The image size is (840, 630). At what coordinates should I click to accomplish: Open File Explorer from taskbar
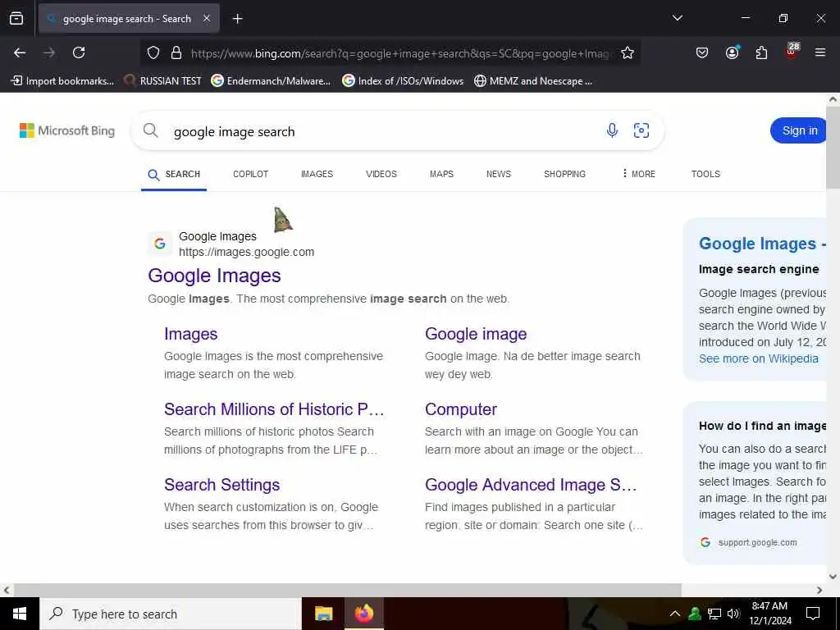point(323,614)
